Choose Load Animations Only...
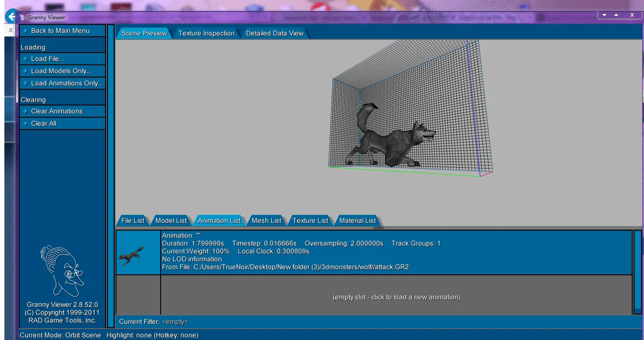 pos(62,83)
